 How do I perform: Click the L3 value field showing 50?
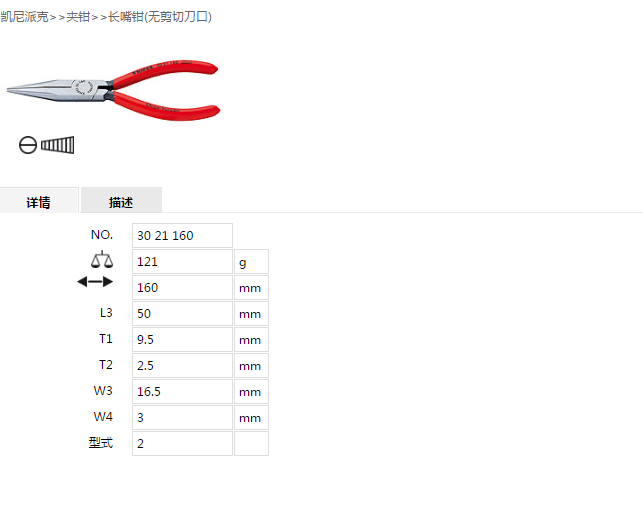[182, 314]
